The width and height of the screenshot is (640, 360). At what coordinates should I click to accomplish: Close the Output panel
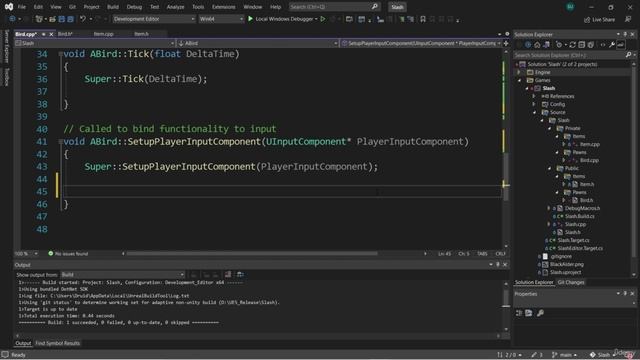tap(505, 264)
